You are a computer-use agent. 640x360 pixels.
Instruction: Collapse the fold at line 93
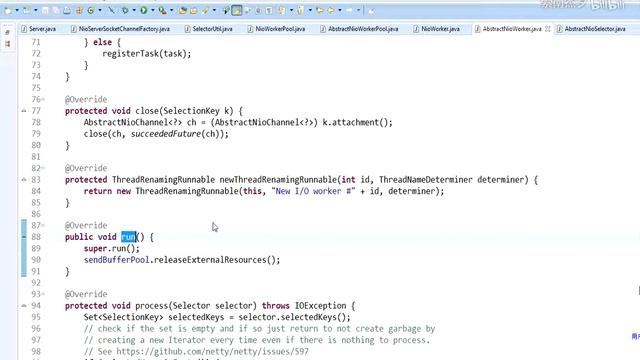pyautogui.click(x=43, y=294)
